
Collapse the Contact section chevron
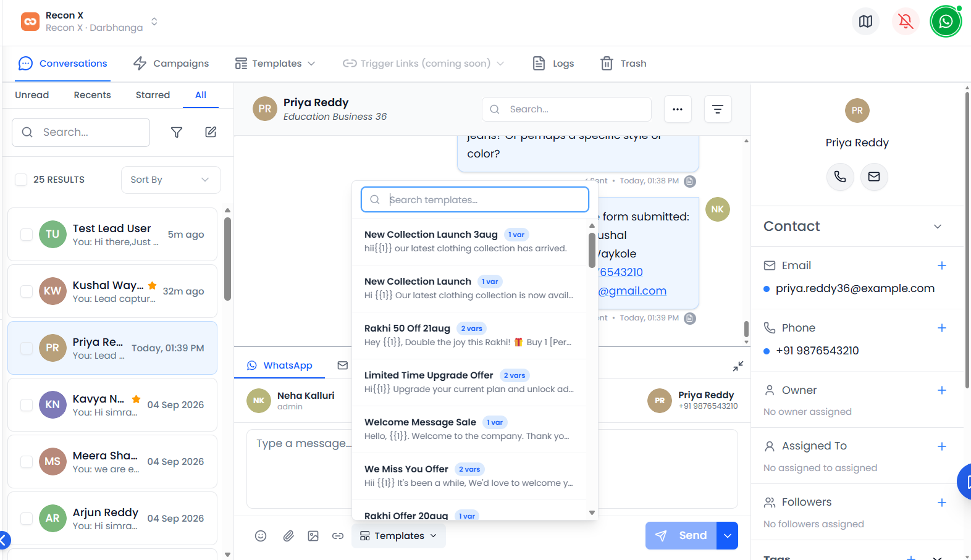click(938, 227)
